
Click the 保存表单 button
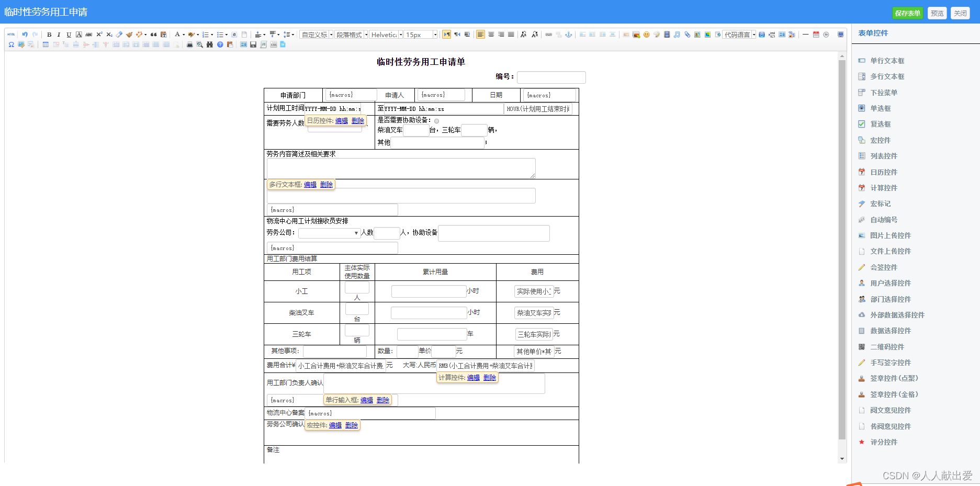pyautogui.click(x=907, y=13)
